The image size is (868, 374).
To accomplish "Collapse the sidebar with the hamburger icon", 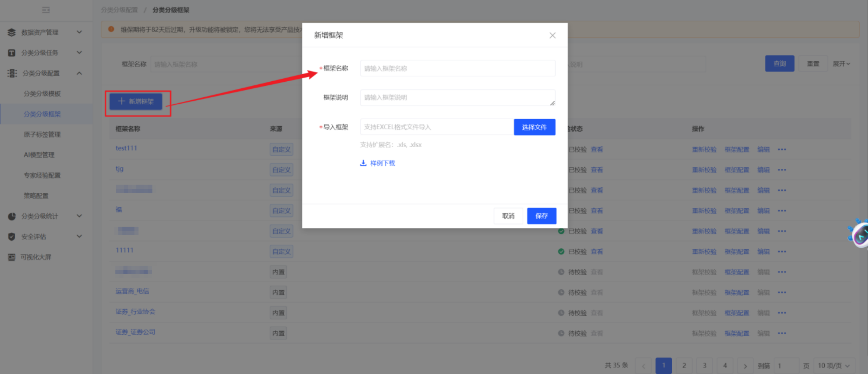I will [46, 10].
